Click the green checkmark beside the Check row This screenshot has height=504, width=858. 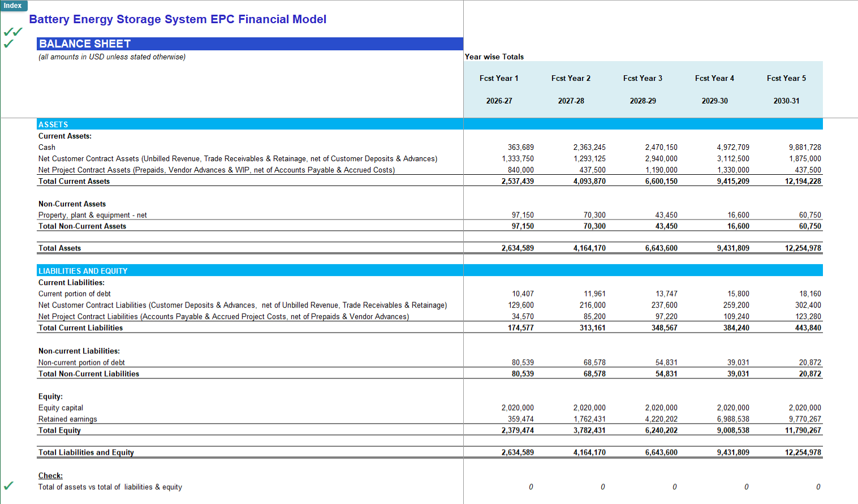click(x=8, y=486)
